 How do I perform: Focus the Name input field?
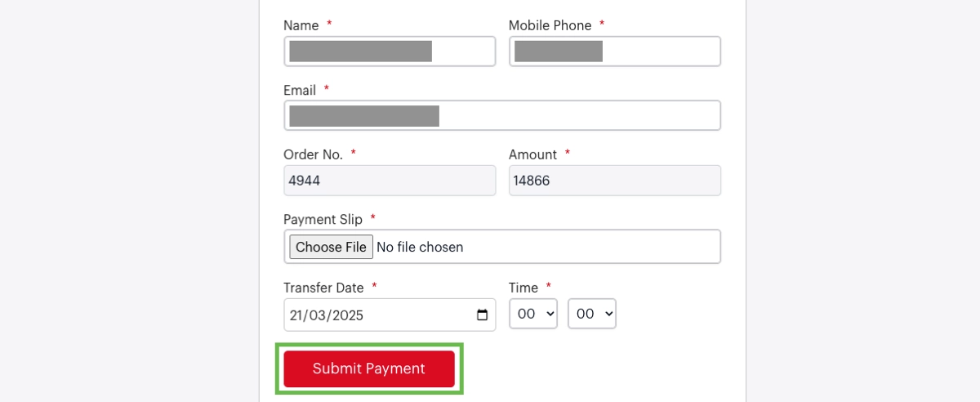coord(390,51)
